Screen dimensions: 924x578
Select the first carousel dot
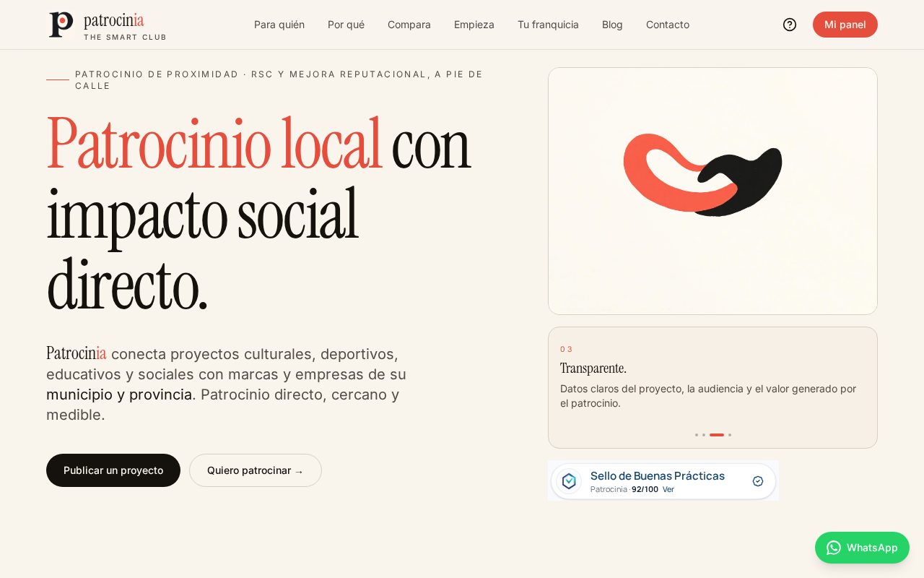(x=697, y=435)
